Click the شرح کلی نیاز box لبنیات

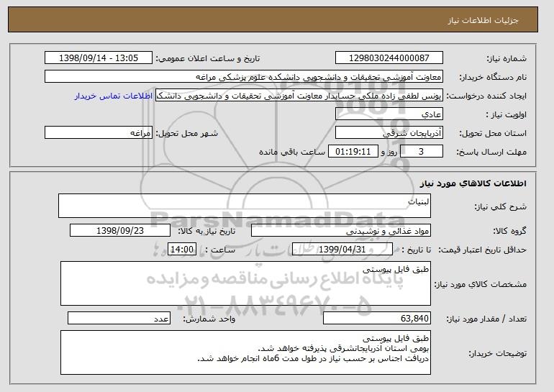245,206
